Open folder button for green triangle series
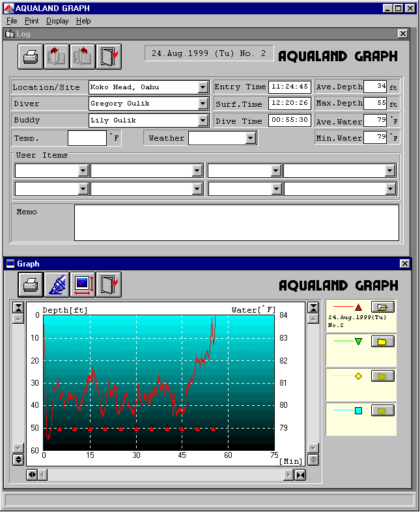This screenshot has height=512, width=420. coord(382,342)
